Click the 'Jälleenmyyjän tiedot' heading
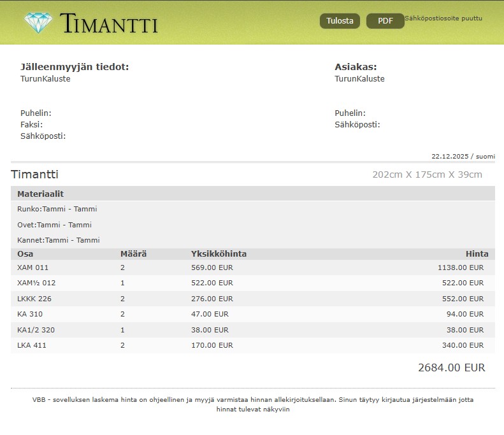 coord(75,67)
